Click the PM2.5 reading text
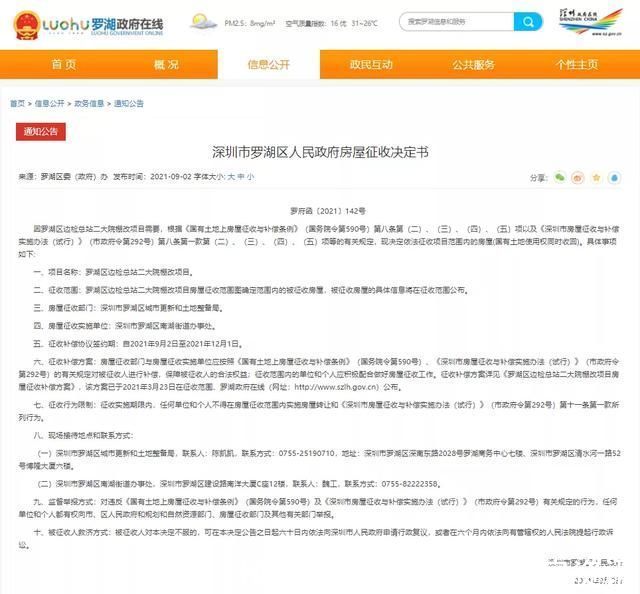This screenshot has height=594, width=640. point(250,23)
